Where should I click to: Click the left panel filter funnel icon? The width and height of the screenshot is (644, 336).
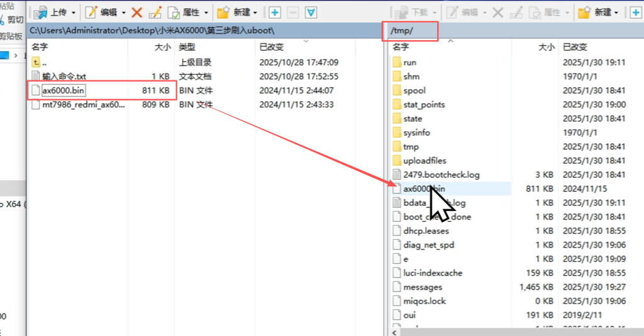pos(311,13)
